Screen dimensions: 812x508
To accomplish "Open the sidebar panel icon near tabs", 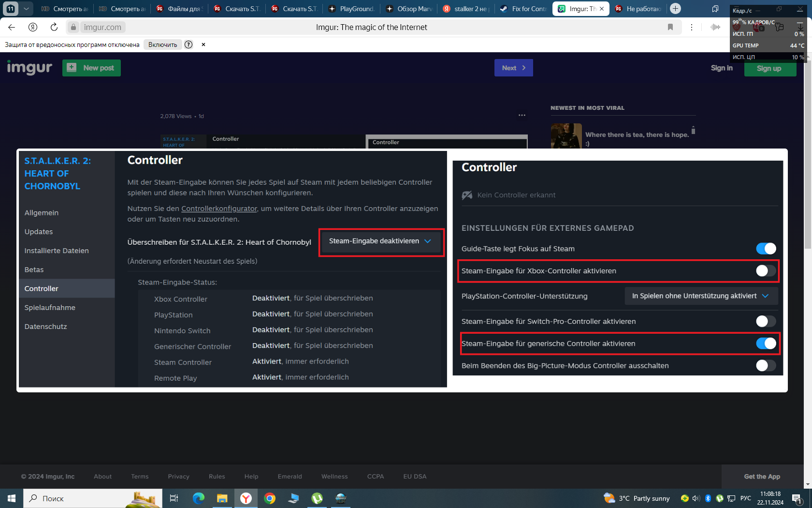I will (x=715, y=9).
